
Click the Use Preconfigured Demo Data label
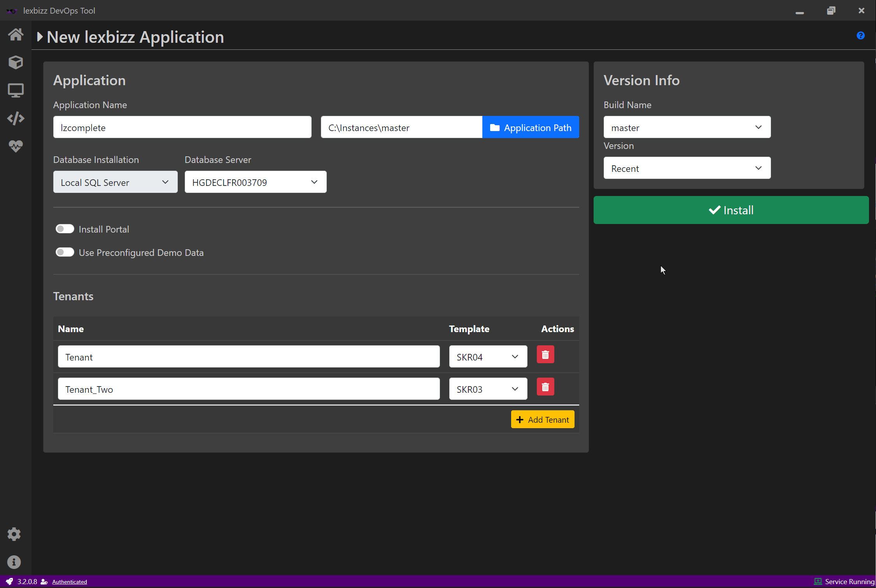[x=141, y=253]
